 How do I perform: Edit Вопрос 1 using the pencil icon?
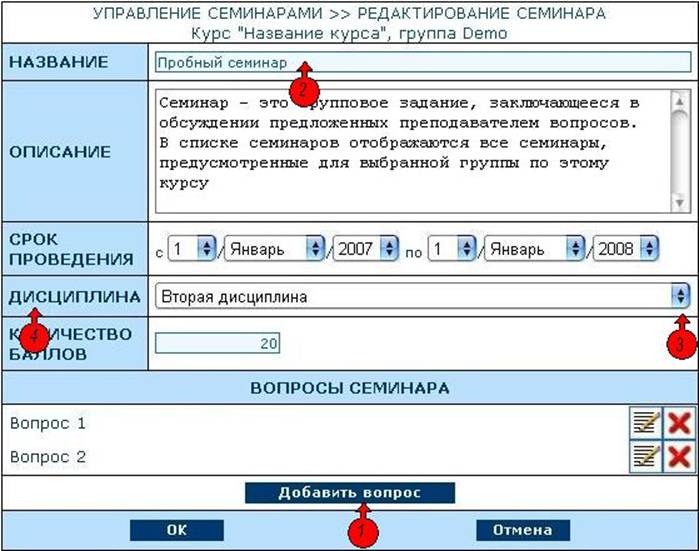coord(643,423)
